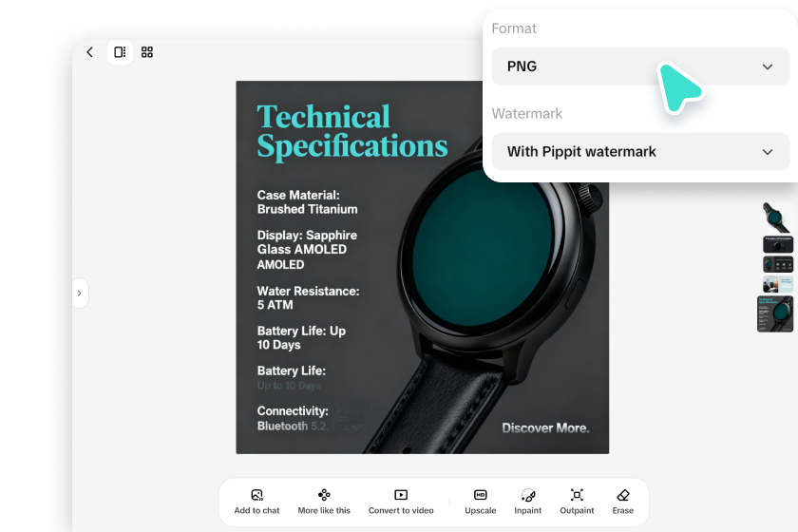The height and width of the screenshot is (532, 798).
Task: Select the fourth light-colored thumbnail
Action: (778, 284)
